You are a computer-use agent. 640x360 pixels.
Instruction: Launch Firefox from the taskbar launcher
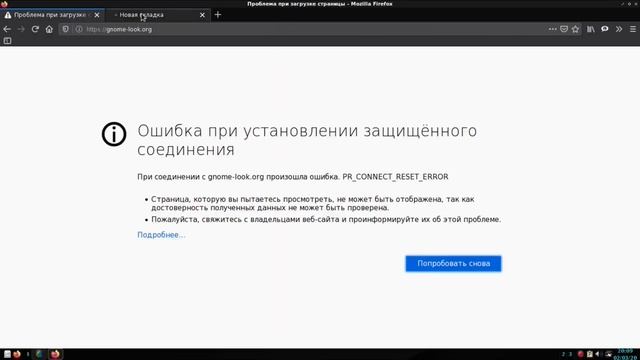point(17,354)
